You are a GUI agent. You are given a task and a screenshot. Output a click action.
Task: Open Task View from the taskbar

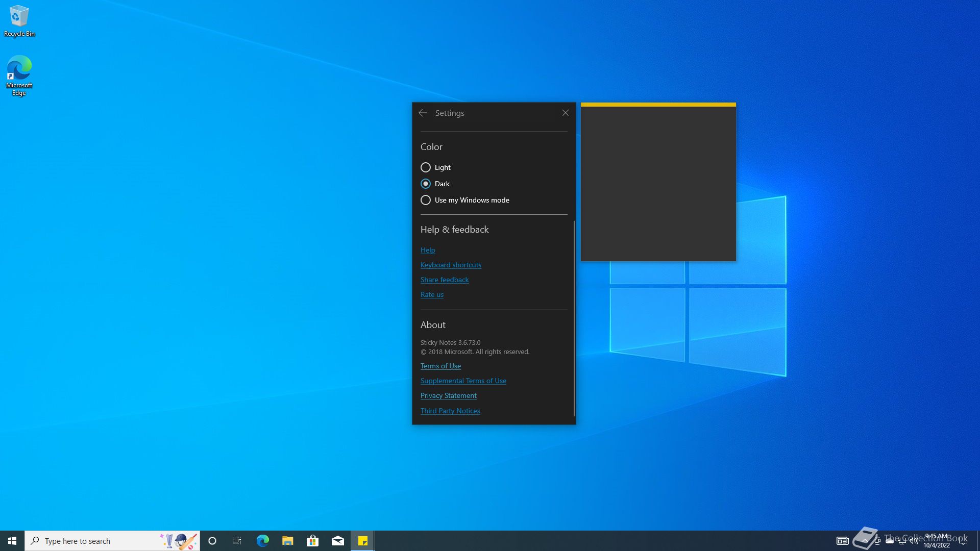pos(237,541)
